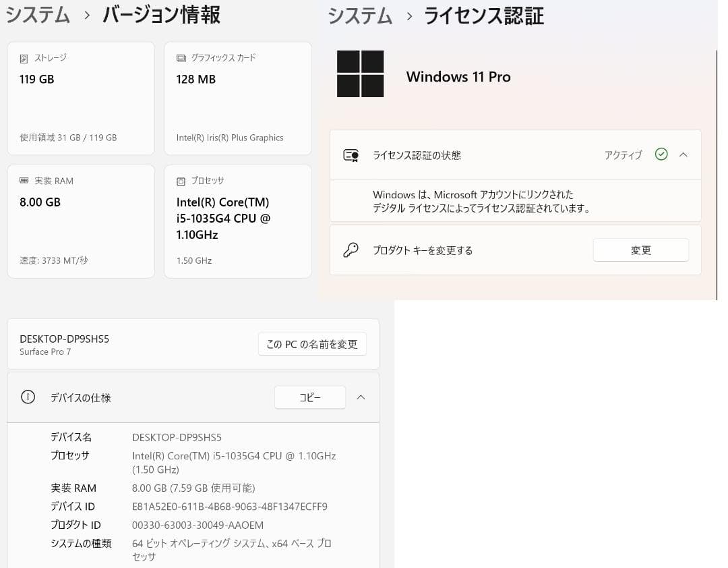Click the 1.50 GHz text in processor card
The image size is (728, 568).
[x=194, y=261]
